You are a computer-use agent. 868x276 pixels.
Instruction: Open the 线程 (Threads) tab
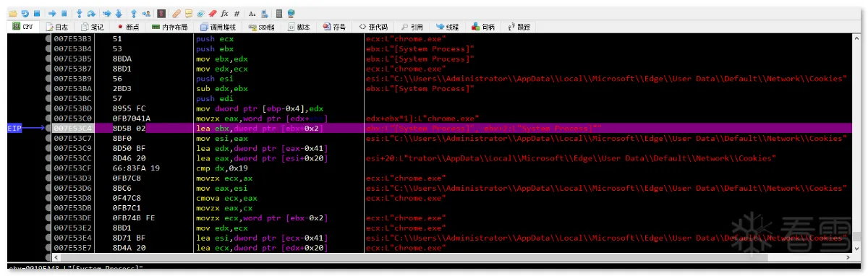[447, 27]
